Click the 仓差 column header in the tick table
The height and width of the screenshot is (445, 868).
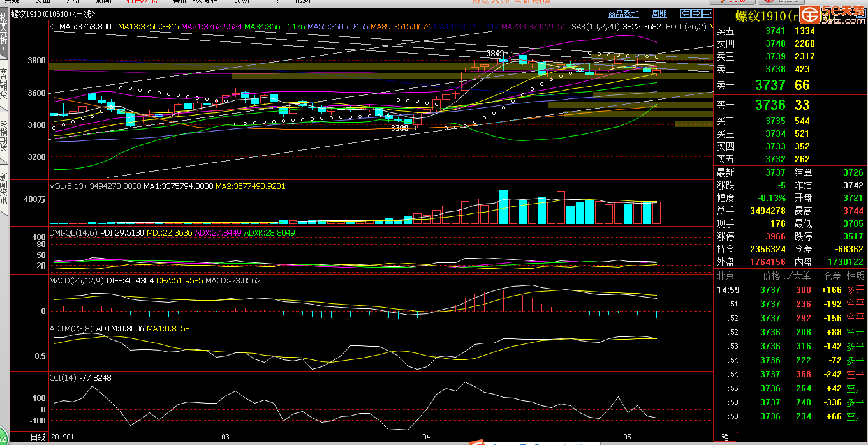[832, 276]
